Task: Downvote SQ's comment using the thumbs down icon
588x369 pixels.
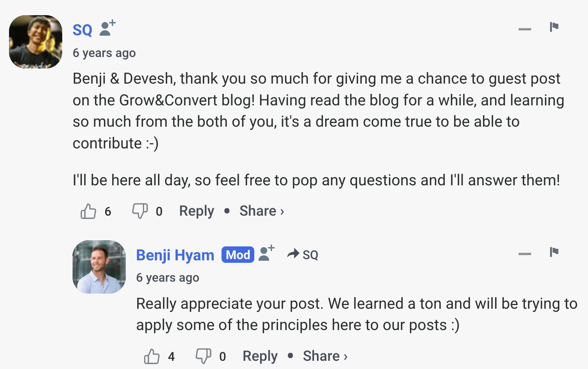Action: point(139,211)
